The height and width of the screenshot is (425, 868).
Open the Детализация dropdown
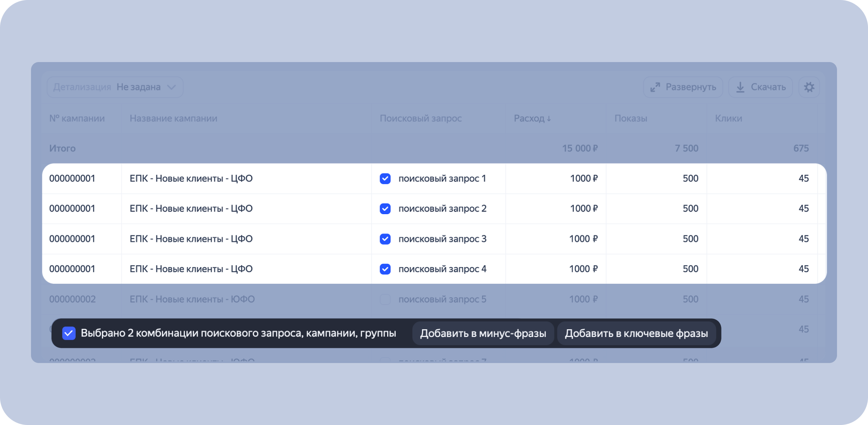tap(115, 87)
